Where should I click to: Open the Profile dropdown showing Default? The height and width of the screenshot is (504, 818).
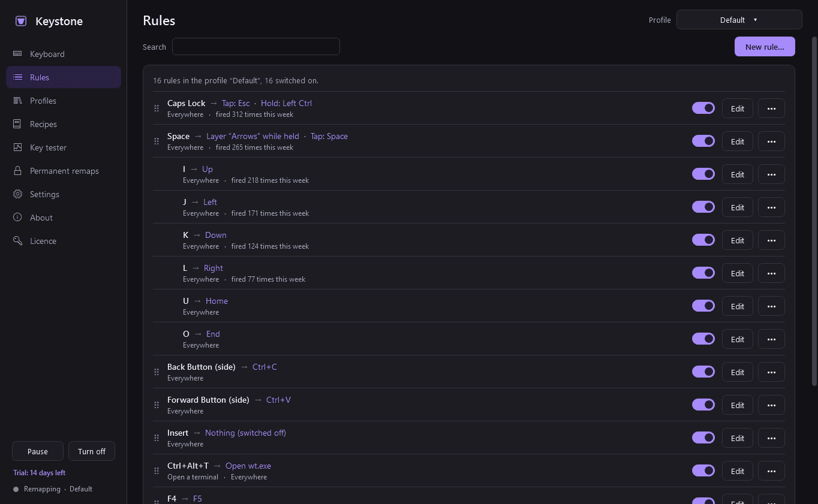pos(739,20)
